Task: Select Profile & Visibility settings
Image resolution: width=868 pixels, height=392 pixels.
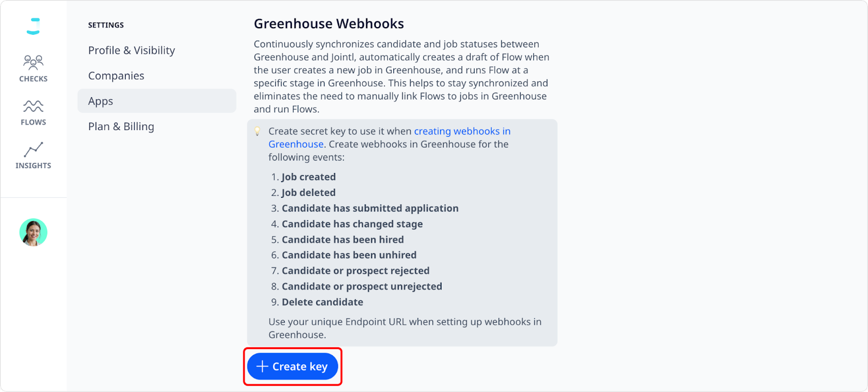Action: coord(132,50)
